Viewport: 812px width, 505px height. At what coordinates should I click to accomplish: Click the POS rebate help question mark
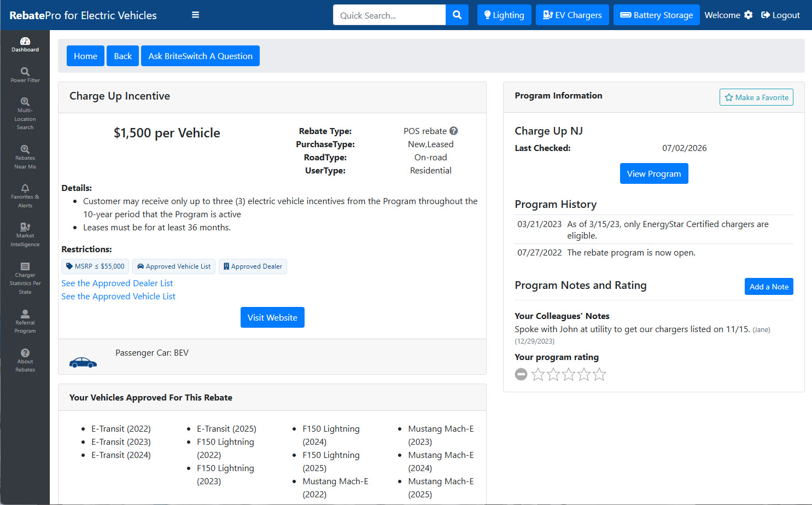pyautogui.click(x=454, y=131)
